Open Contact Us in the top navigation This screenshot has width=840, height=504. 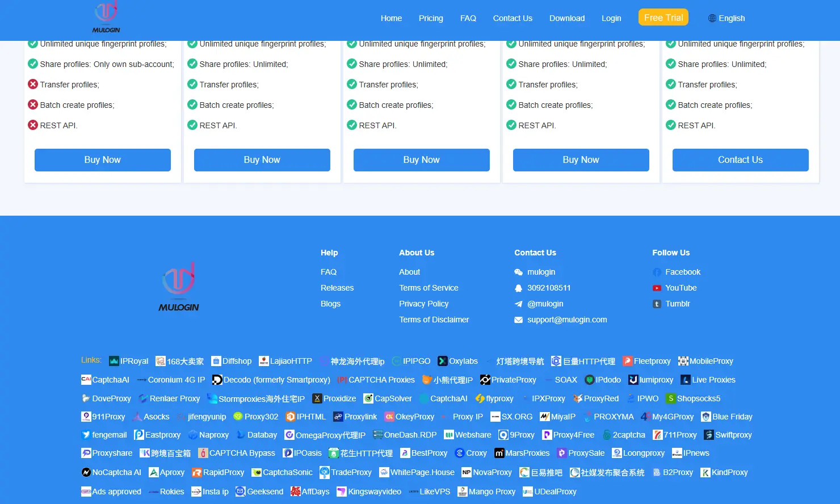(x=513, y=18)
